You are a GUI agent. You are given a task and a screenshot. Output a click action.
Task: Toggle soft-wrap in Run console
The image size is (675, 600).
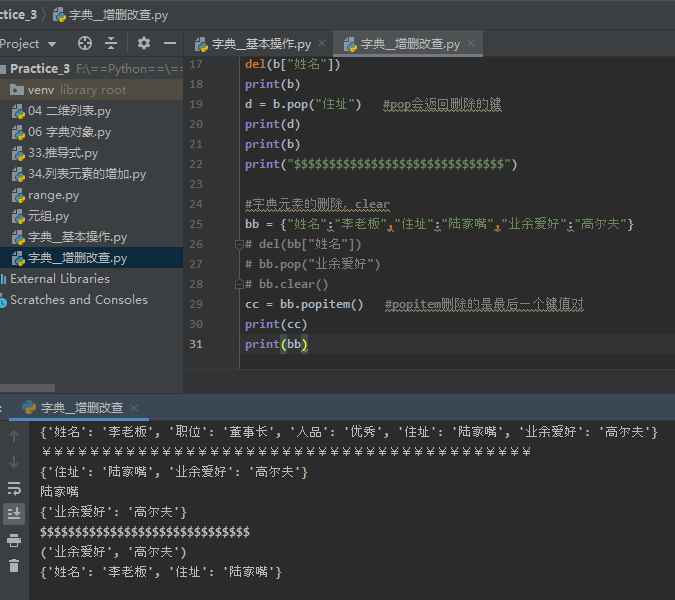pos(14,488)
